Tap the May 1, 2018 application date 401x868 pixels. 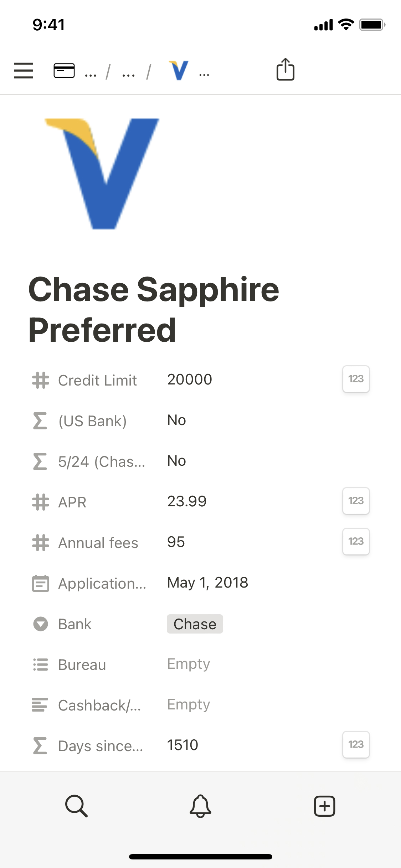(x=207, y=583)
